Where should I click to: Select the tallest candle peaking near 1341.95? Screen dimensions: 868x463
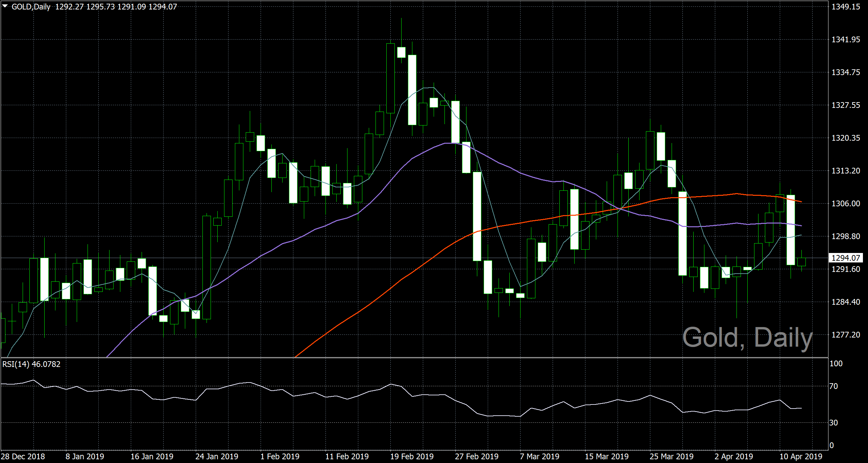pyautogui.click(x=390, y=78)
